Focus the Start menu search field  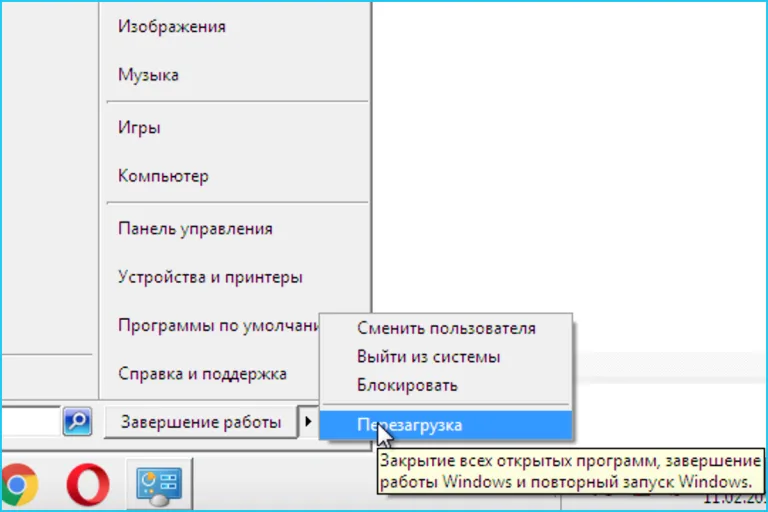point(30,421)
